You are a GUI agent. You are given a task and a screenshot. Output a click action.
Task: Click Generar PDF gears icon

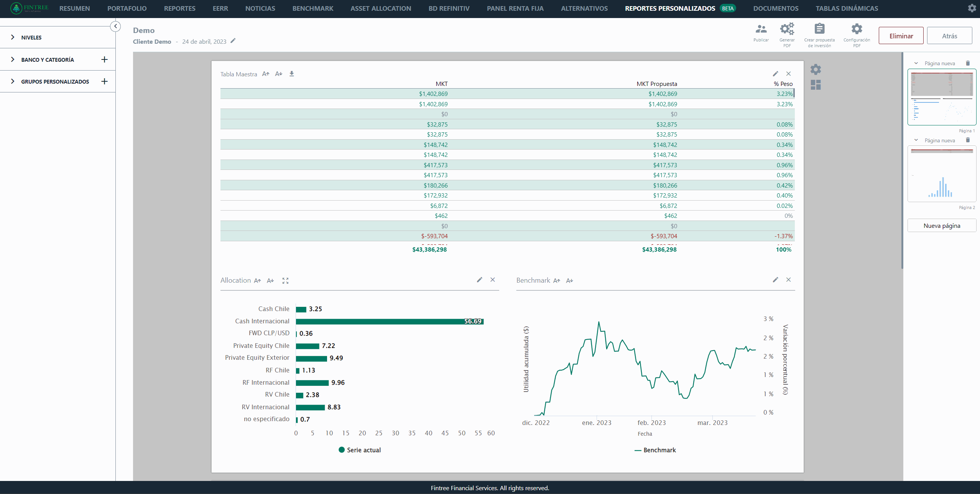pyautogui.click(x=787, y=29)
